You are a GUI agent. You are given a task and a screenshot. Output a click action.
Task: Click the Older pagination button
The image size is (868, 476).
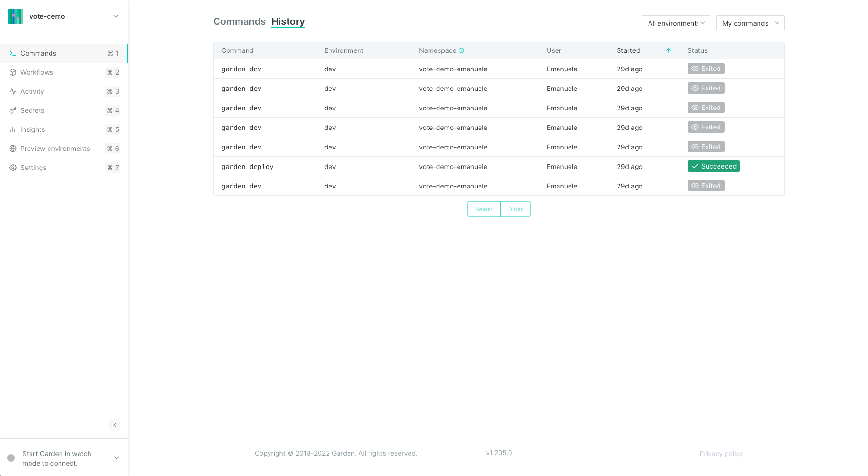(x=515, y=209)
